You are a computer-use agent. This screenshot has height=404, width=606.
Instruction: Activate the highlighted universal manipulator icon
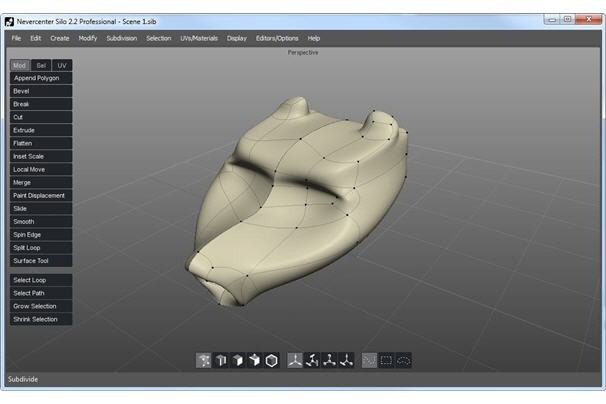[x=295, y=360]
